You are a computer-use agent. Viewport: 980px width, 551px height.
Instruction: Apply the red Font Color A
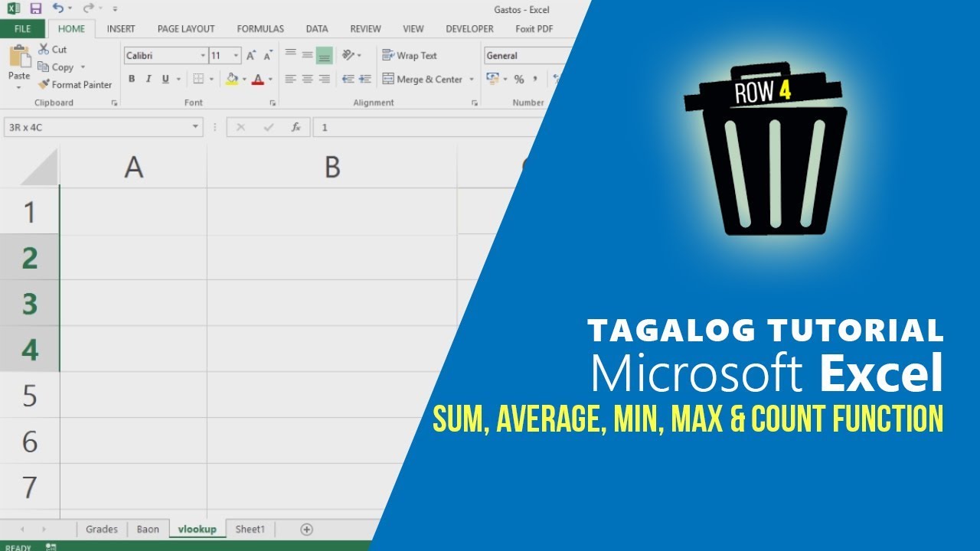(x=258, y=79)
